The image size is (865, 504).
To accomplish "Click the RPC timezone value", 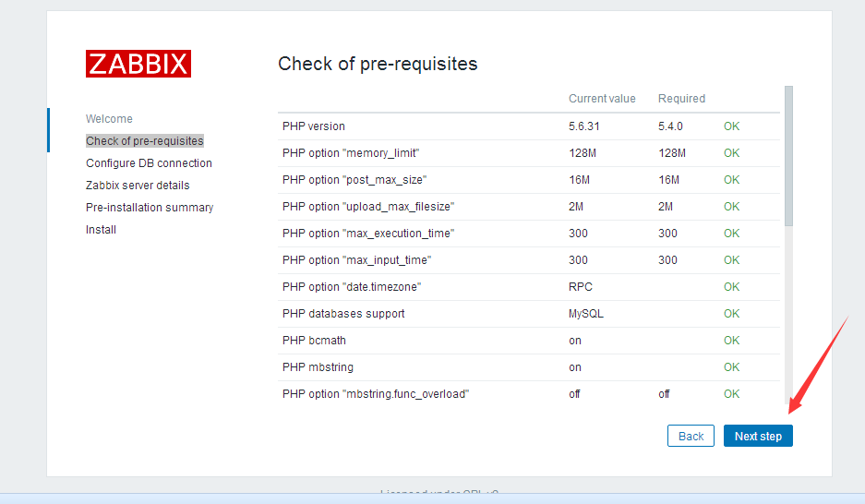I will [x=581, y=287].
